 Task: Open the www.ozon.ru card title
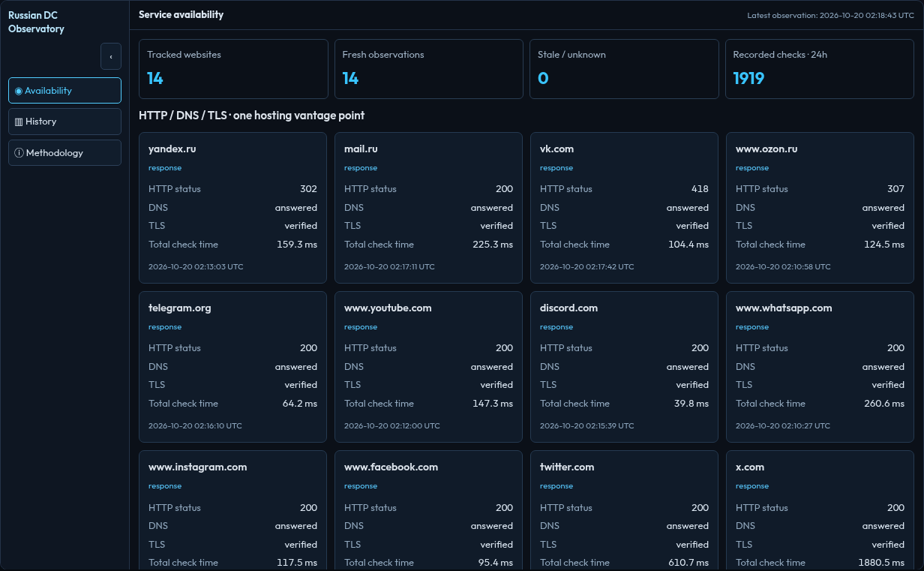pyautogui.click(x=766, y=149)
